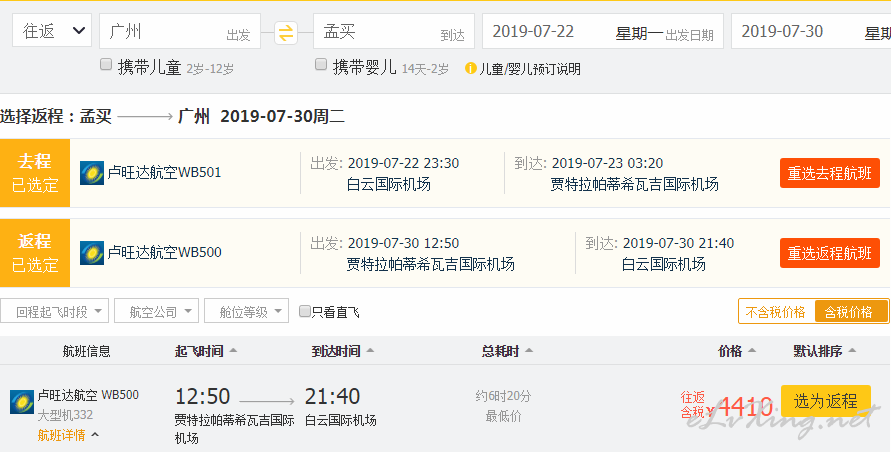Viewport: 891px width, 452px height.
Task: Click the ¥4410 price
Action: (740, 407)
